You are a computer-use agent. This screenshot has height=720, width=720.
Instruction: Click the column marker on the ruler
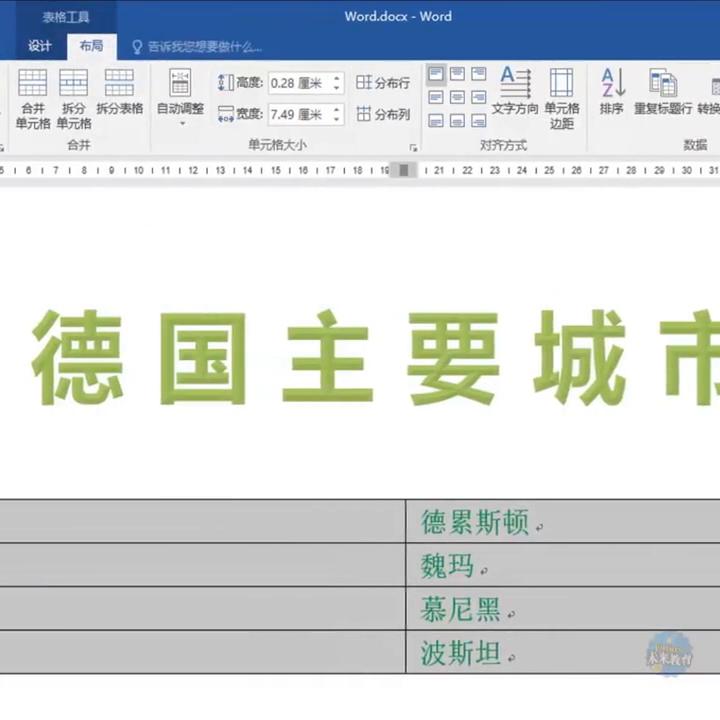coord(404,170)
